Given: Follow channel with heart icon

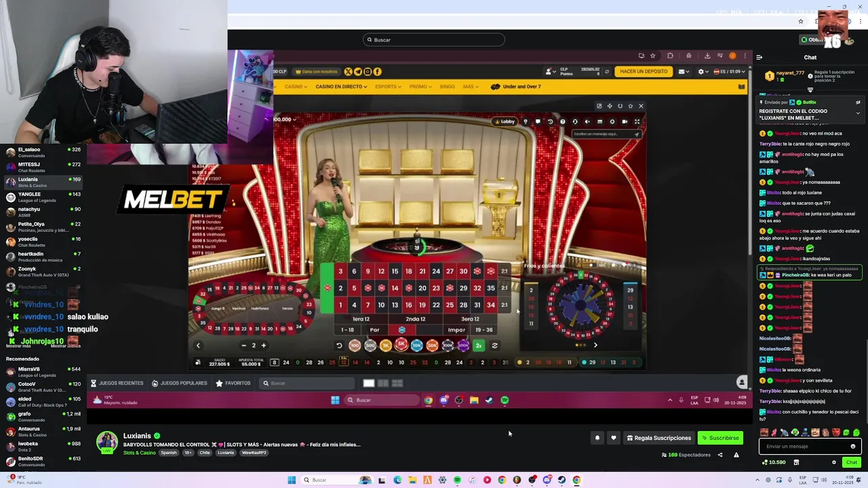Looking at the screenshot, I should [x=614, y=438].
